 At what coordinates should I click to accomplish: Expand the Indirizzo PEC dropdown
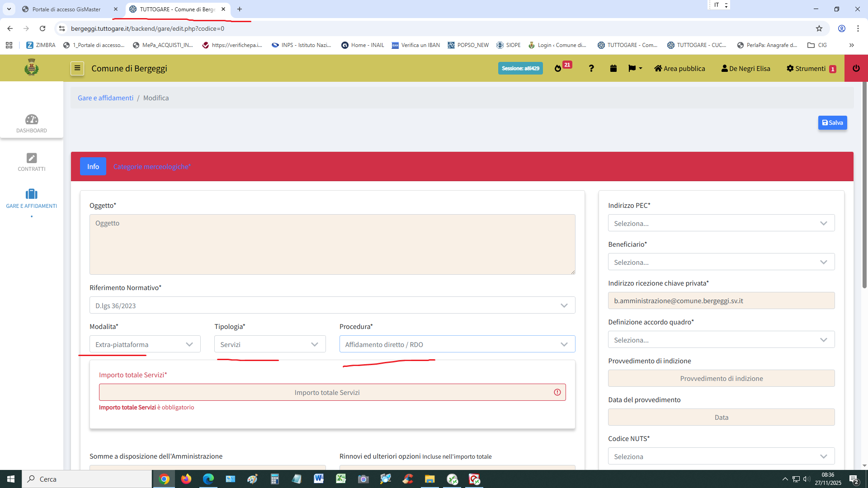click(721, 223)
